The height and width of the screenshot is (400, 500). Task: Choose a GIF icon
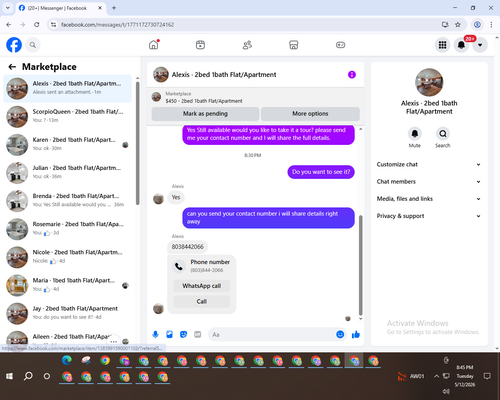(x=198, y=334)
